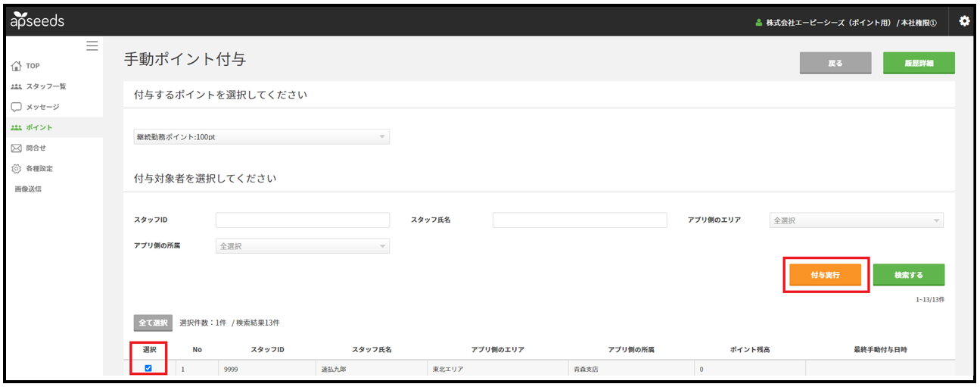Collapse sidebar with hamburger icon
Image resolution: width=980 pixels, height=387 pixels.
click(92, 46)
